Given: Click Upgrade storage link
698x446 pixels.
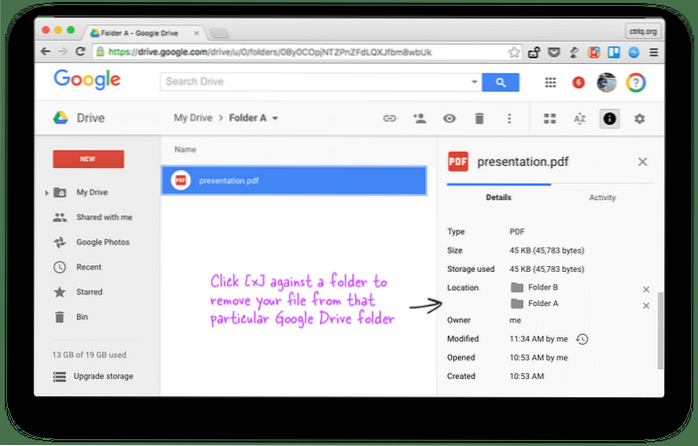Looking at the screenshot, I should (x=102, y=376).
